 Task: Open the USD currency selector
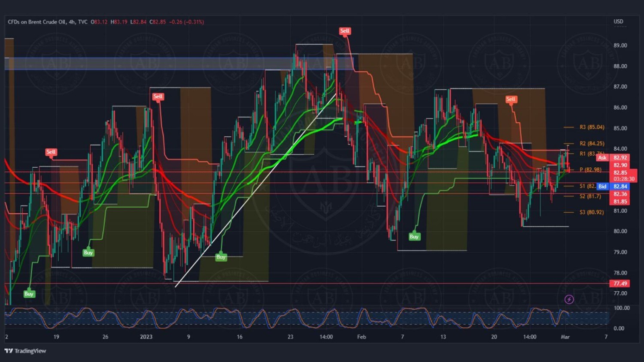[x=618, y=21]
